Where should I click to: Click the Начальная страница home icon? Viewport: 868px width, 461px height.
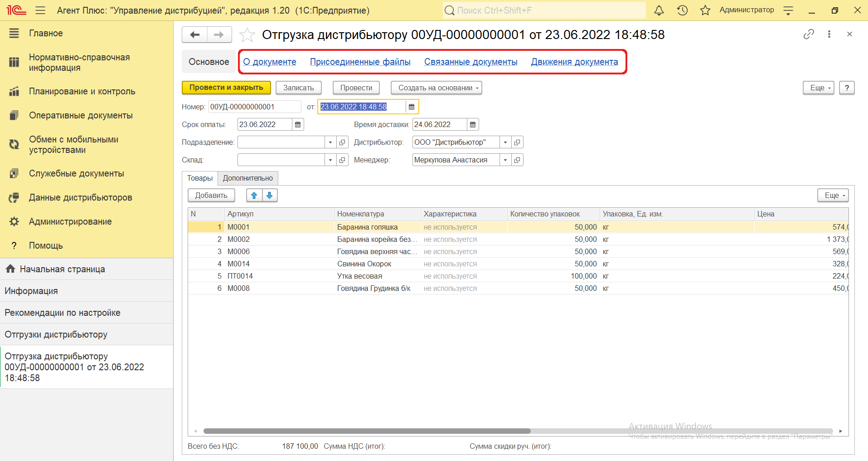tap(11, 269)
